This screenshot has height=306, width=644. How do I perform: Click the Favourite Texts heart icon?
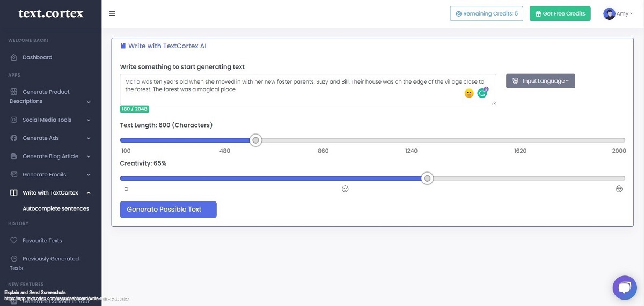click(x=14, y=241)
